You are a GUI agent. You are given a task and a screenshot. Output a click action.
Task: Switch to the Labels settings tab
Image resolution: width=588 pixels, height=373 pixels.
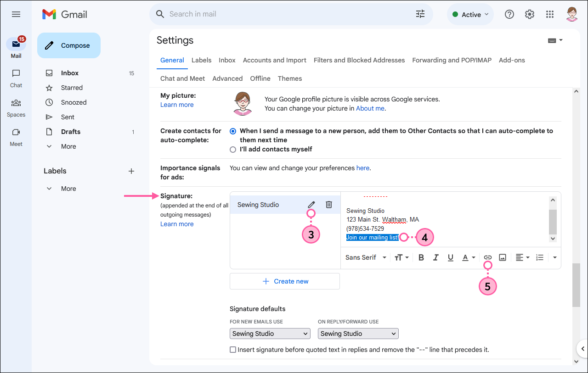[201, 61]
